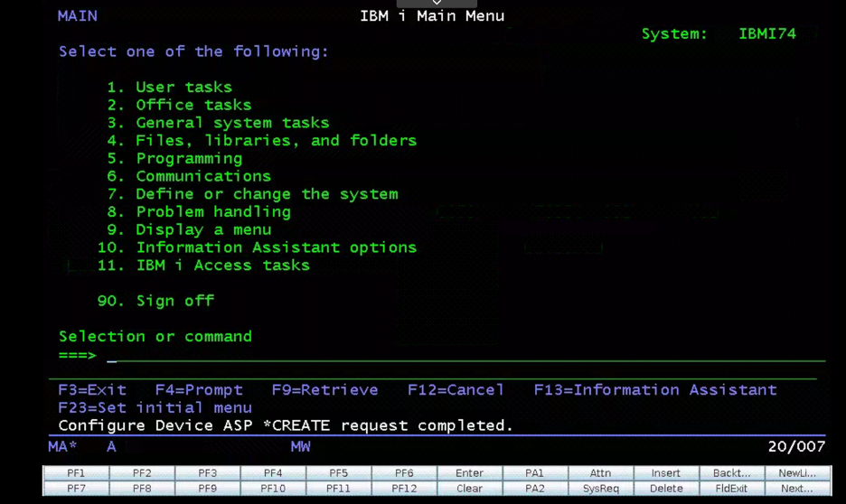Select menu option 9 Display a menu

click(x=189, y=229)
